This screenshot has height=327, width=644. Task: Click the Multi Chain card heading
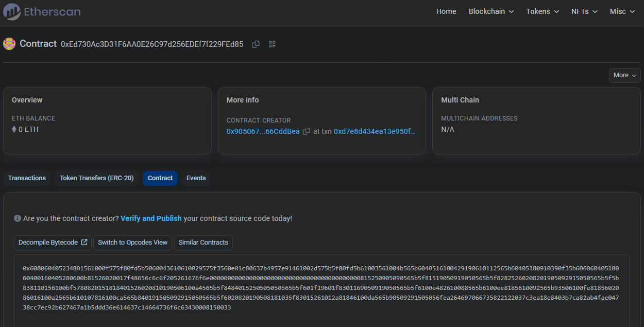[460, 100]
